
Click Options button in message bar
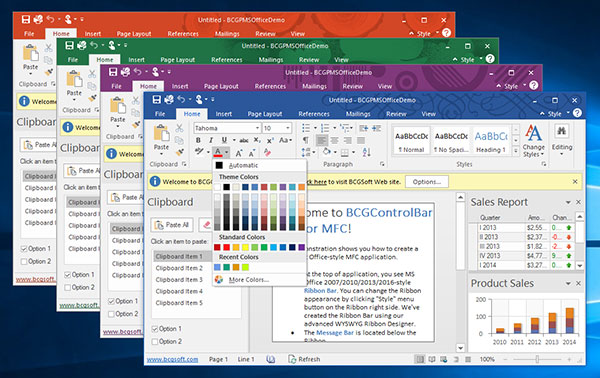pyautogui.click(x=427, y=182)
